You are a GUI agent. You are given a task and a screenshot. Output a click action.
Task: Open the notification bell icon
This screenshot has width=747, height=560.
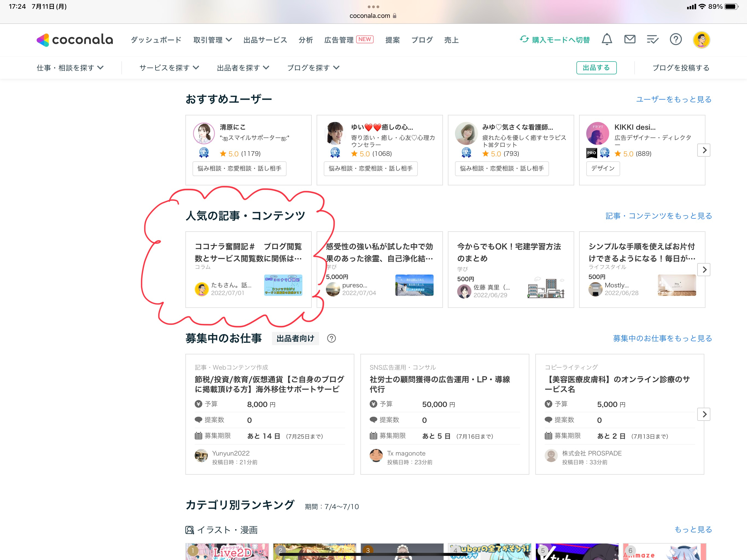click(606, 40)
